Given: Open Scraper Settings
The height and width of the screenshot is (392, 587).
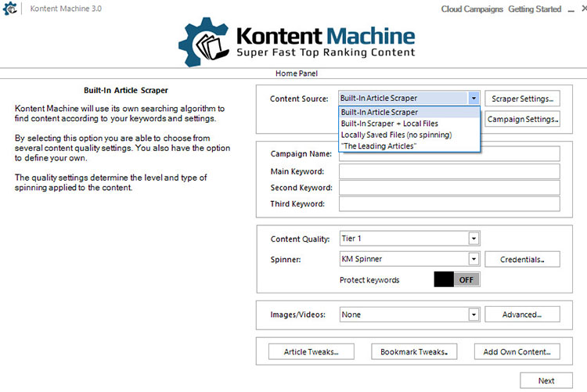Looking at the screenshot, I should coord(522,99).
